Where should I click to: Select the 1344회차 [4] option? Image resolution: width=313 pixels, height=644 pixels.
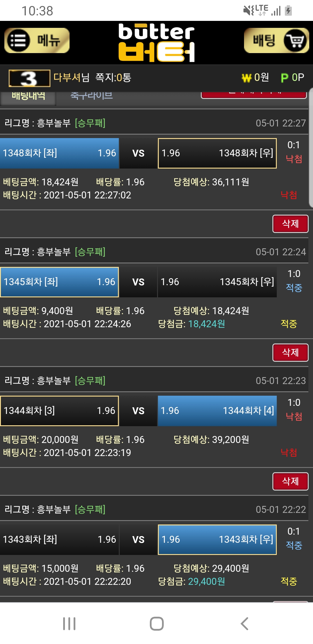click(x=217, y=411)
